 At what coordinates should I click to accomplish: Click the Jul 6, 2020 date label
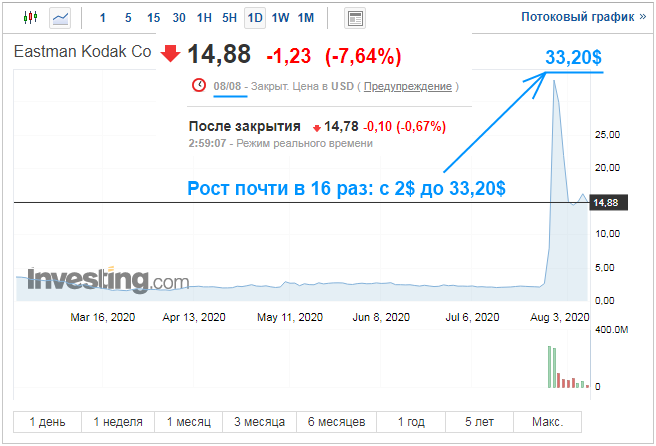point(472,317)
